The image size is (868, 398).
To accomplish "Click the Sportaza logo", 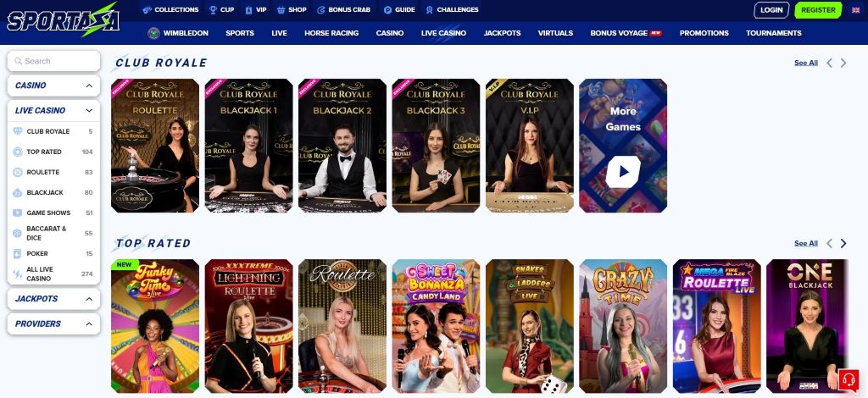I will click(63, 20).
